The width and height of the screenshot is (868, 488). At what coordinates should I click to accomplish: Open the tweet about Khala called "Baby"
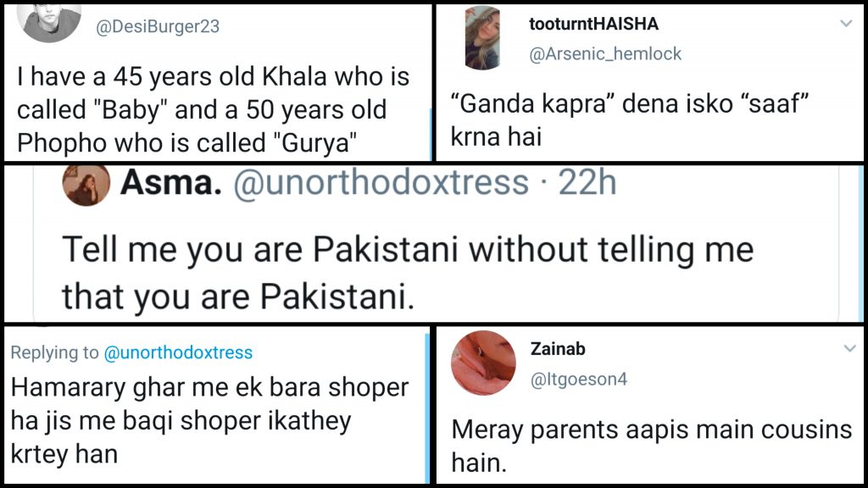pyautogui.click(x=212, y=110)
